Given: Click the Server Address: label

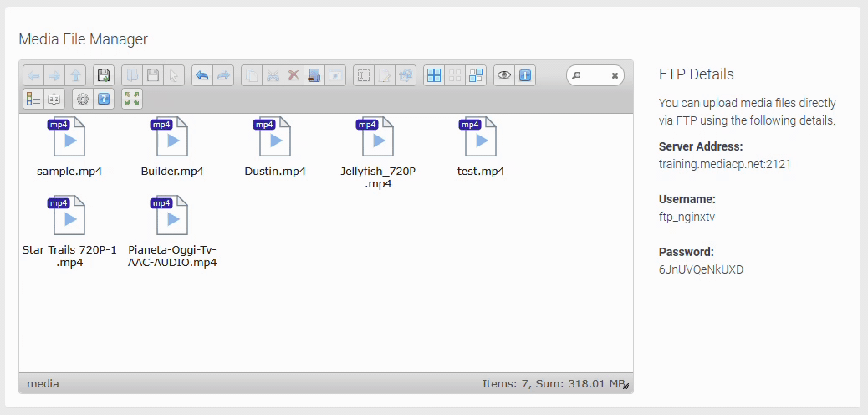Looking at the screenshot, I should click(x=700, y=146).
